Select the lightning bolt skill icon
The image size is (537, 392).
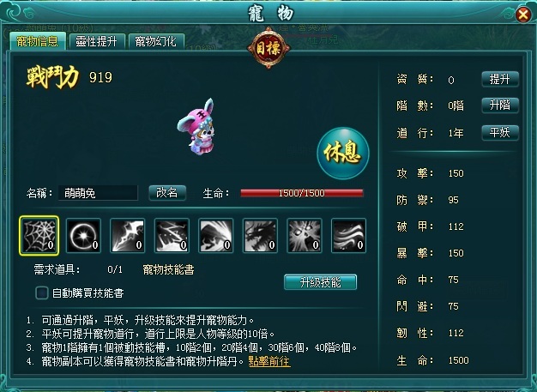tap(128, 236)
